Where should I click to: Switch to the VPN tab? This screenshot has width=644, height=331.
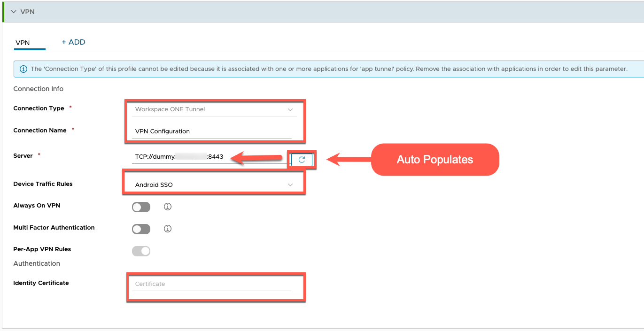pyautogui.click(x=23, y=43)
